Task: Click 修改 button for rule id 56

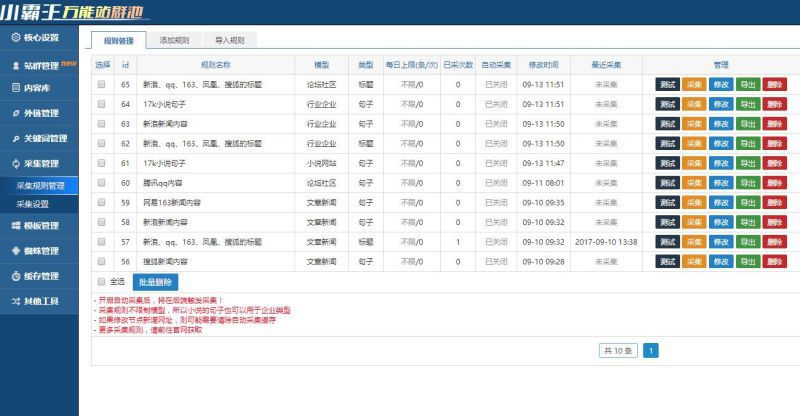Action: [x=721, y=261]
